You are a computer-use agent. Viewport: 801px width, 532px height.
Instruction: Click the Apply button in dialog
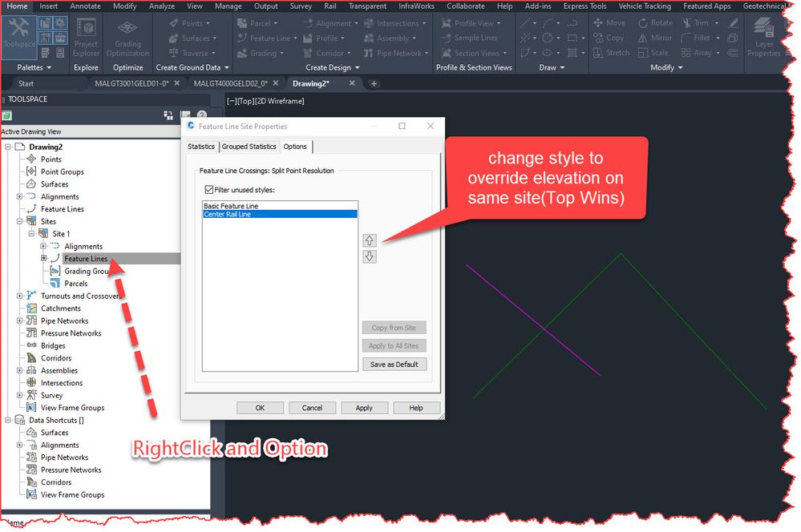pyautogui.click(x=364, y=408)
